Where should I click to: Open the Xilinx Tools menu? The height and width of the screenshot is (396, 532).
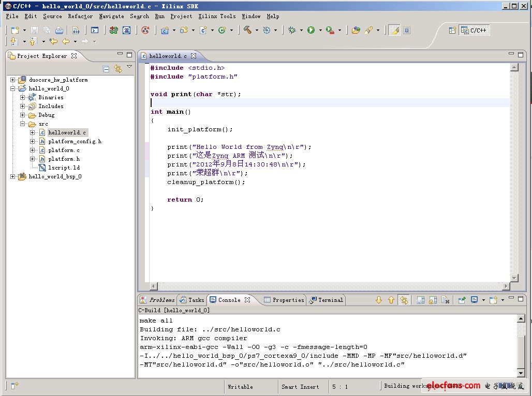pyautogui.click(x=217, y=17)
